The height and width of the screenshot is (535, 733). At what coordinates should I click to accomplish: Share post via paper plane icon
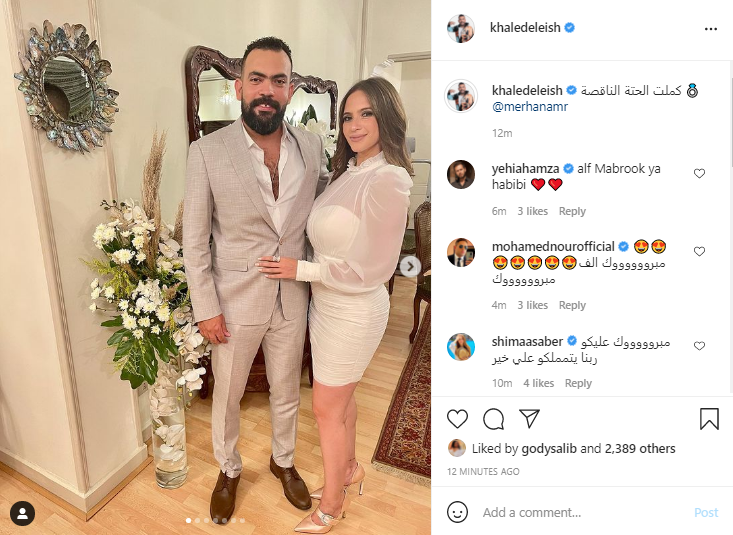pos(529,418)
